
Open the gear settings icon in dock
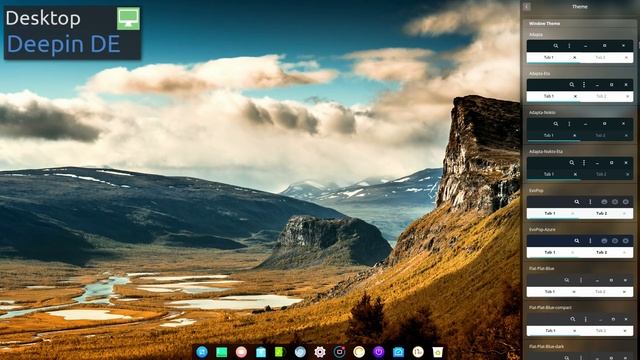[320, 352]
